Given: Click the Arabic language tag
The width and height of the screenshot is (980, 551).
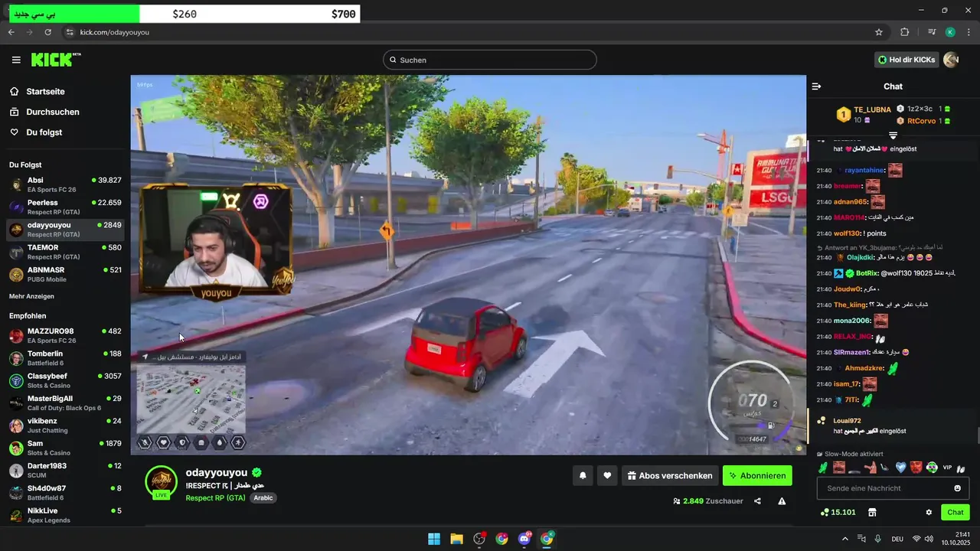Looking at the screenshot, I should [x=263, y=497].
